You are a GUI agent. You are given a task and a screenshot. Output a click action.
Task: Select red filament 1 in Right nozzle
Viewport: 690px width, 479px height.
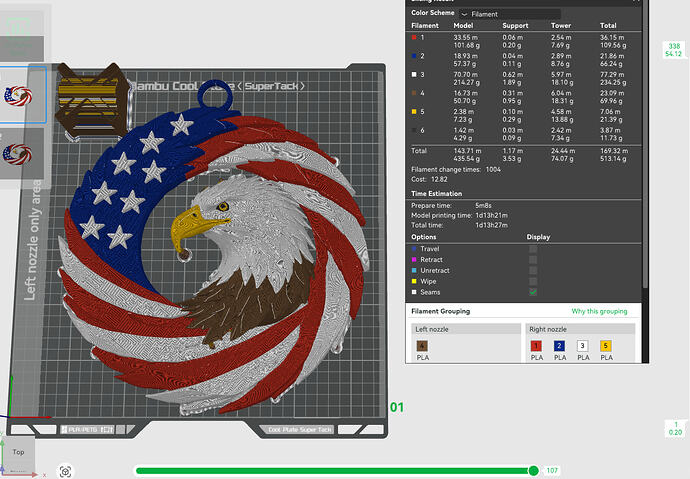coord(536,346)
